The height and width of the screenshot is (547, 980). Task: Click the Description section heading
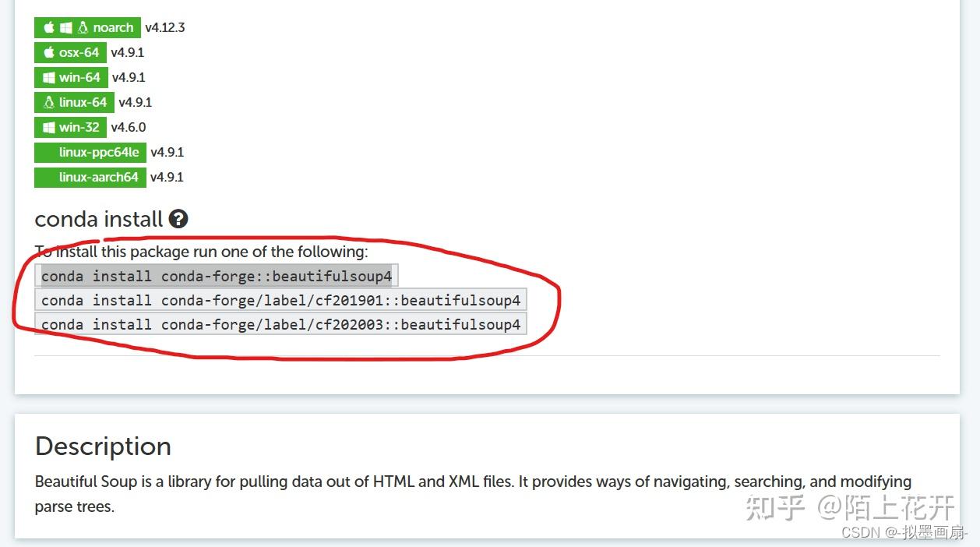(102, 446)
